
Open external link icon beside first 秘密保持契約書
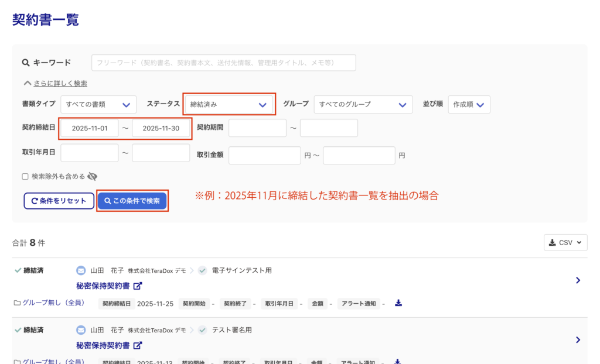tap(138, 286)
